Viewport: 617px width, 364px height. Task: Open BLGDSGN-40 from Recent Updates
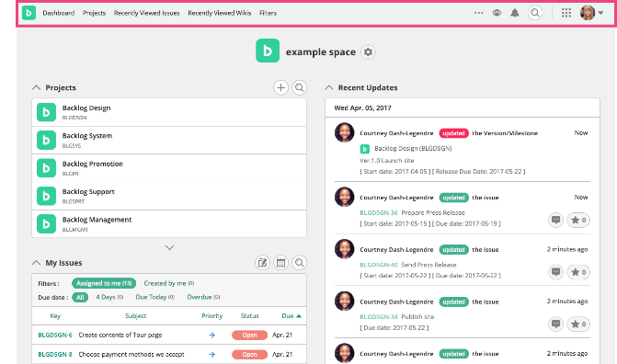[379, 265]
